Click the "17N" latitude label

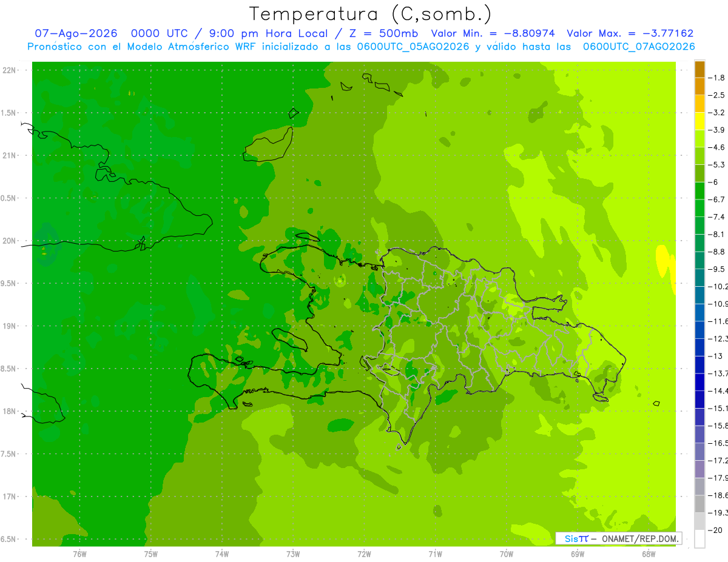click(x=9, y=497)
